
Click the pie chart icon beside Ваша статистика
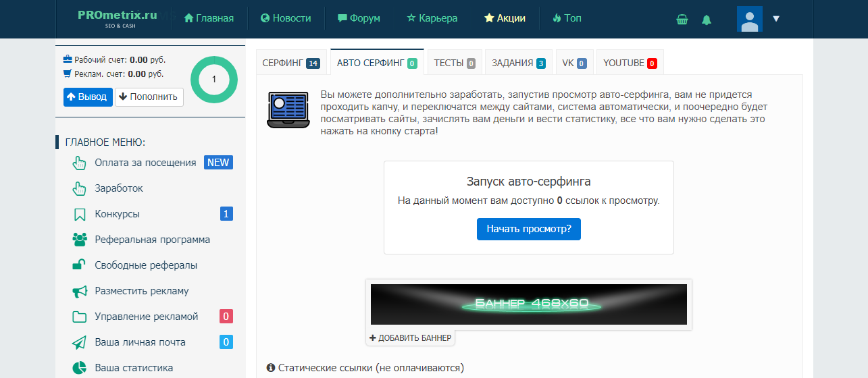(x=80, y=368)
